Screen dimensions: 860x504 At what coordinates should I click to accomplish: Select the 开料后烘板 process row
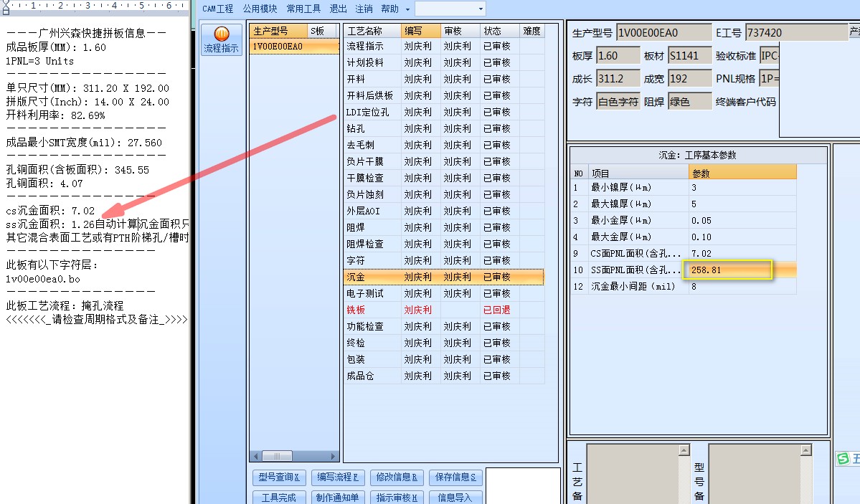444,96
